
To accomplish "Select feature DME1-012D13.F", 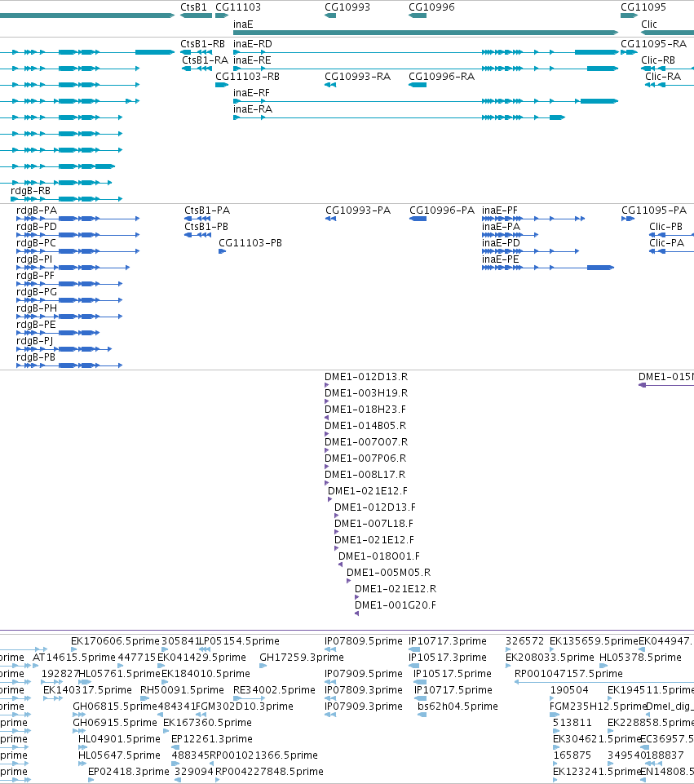I will [375, 507].
